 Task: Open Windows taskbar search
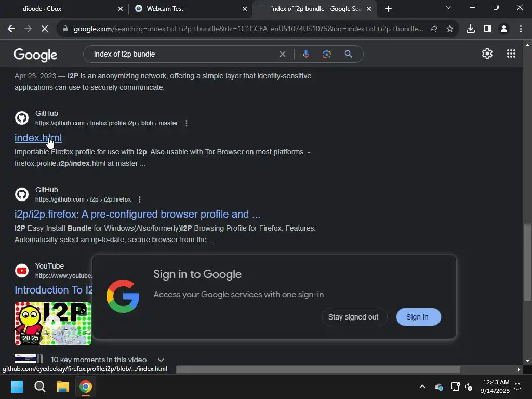tap(39, 387)
